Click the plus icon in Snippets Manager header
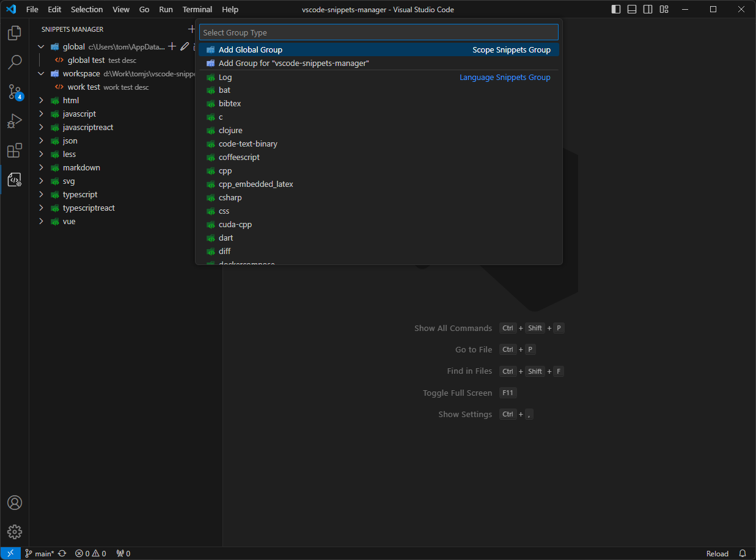Viewport: 756px width, 560px height. pos(191,29)
